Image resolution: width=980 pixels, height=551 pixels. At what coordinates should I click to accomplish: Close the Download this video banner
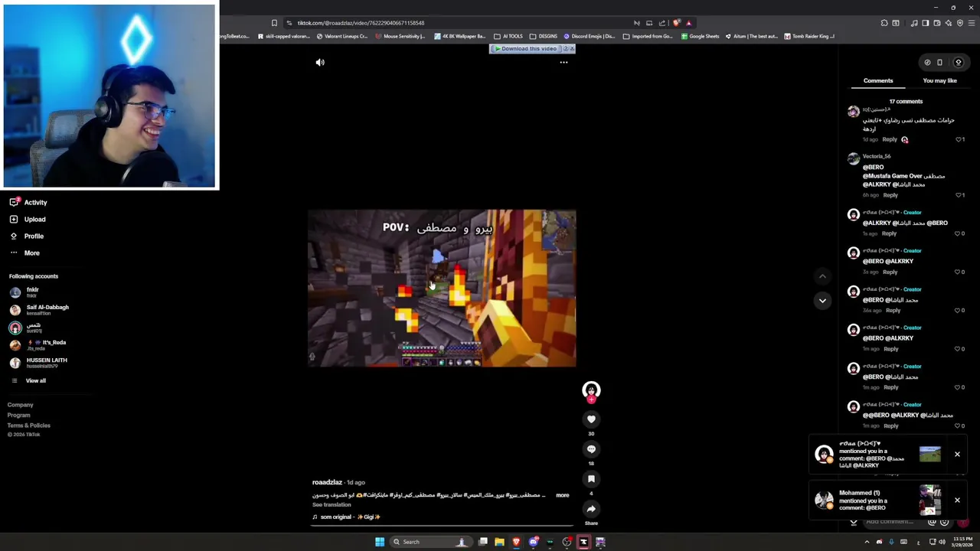571,49
